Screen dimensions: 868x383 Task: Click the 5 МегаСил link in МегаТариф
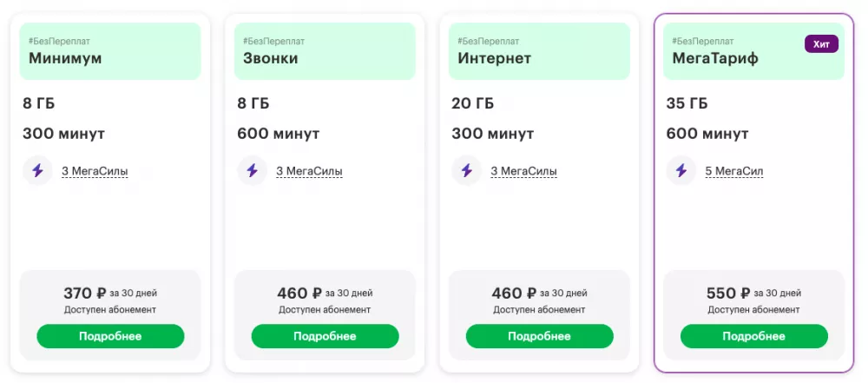(x=734, y=171)
